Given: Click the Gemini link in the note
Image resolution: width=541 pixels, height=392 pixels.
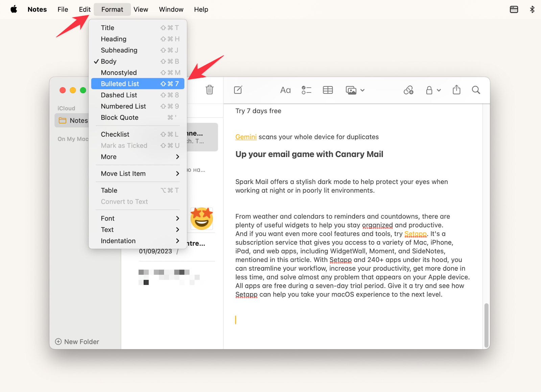Looking at the screenshot, I should point(246,137).
